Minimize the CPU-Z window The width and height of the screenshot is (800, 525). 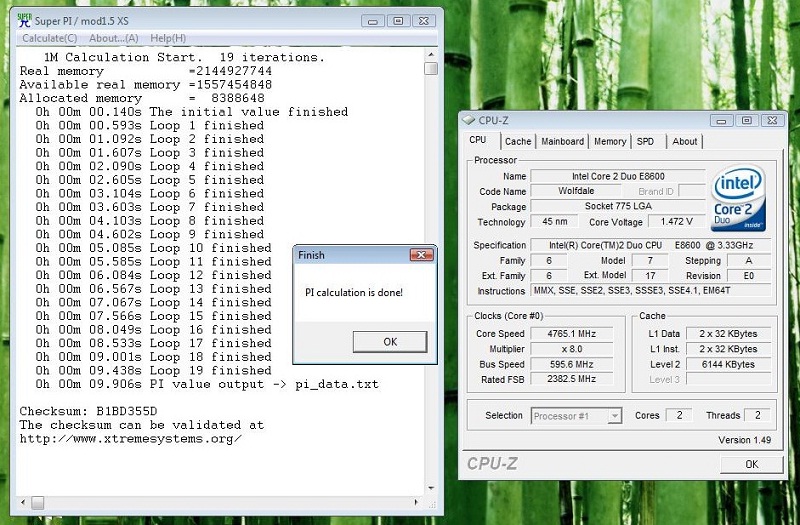[721, 121]
